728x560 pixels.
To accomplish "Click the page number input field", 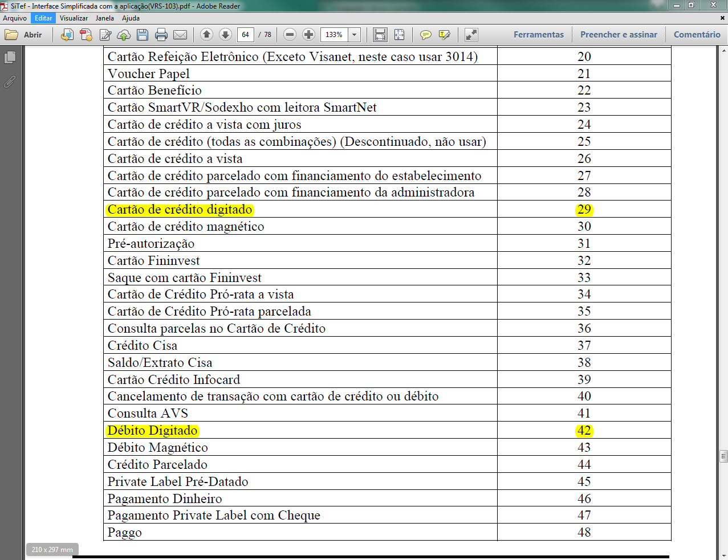I will tap(245, 35).
